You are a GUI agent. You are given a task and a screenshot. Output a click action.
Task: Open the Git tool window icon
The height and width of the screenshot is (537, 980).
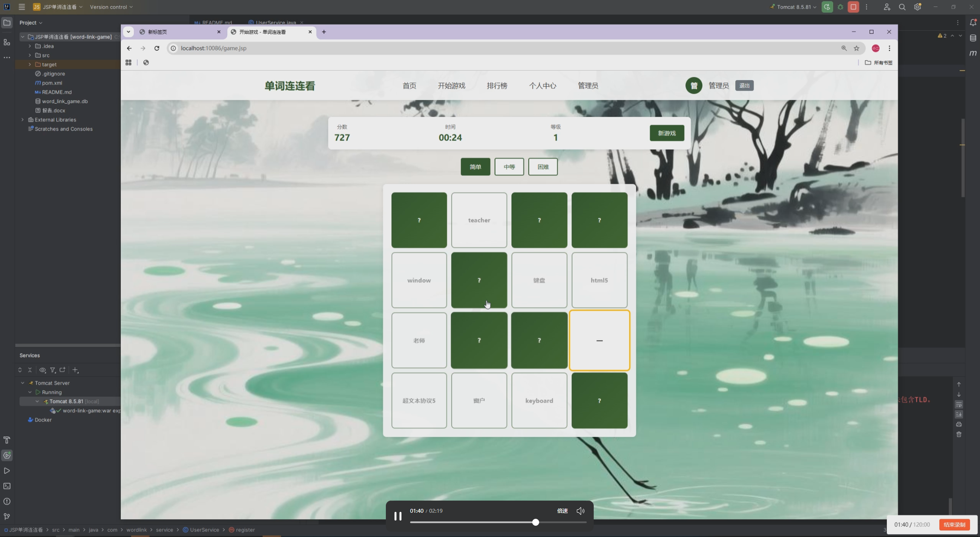[x=7, y=517]
